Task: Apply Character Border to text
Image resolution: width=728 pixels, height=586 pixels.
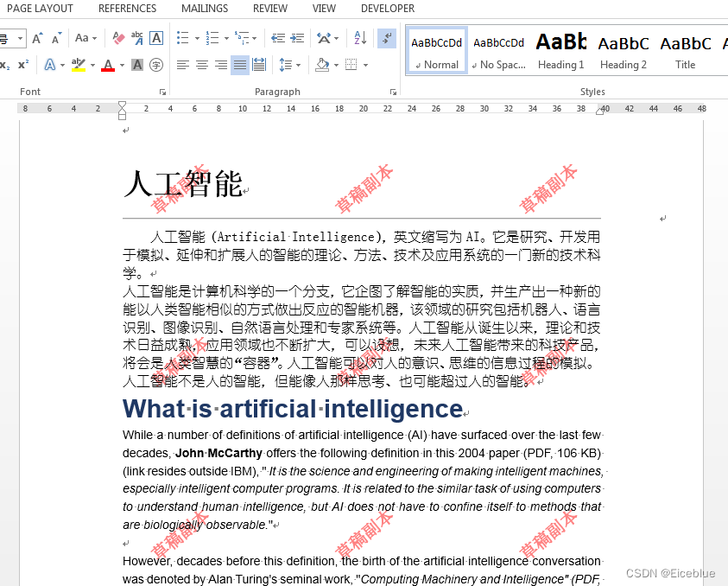Action: click(156, 38)
